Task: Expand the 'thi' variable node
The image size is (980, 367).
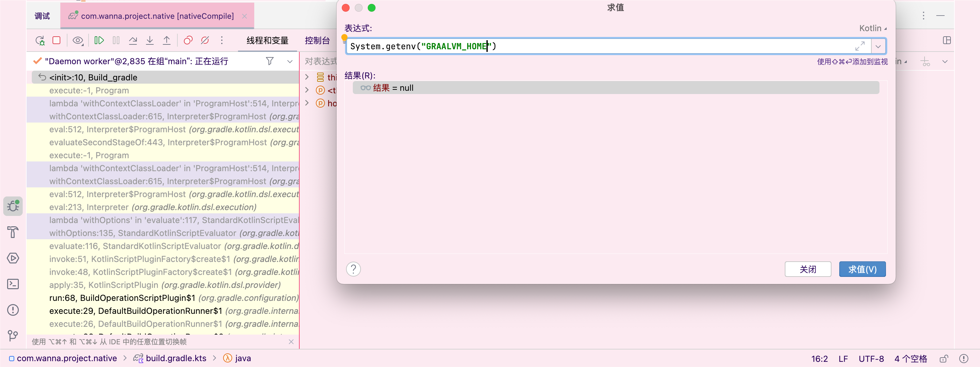Action: coord(307,77)
